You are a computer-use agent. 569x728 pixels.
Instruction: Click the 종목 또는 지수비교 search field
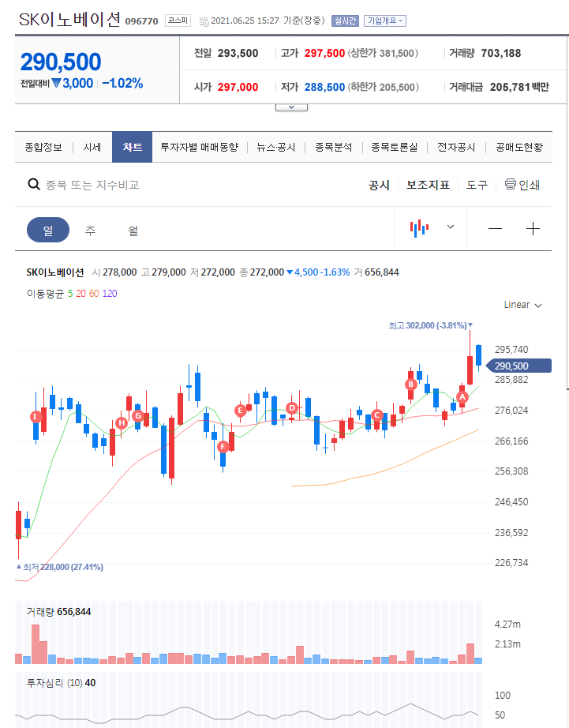point(92,185)
